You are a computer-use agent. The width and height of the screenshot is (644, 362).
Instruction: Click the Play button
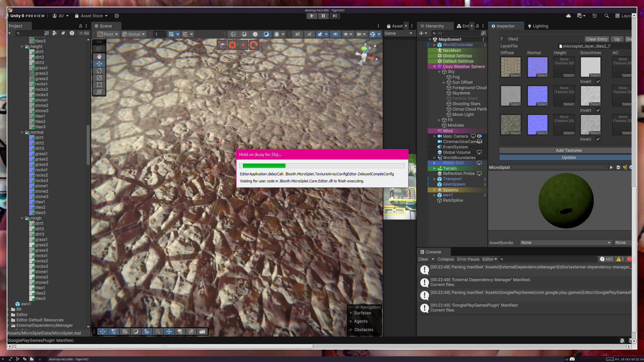pyautogui.click(x=312, y=16)
